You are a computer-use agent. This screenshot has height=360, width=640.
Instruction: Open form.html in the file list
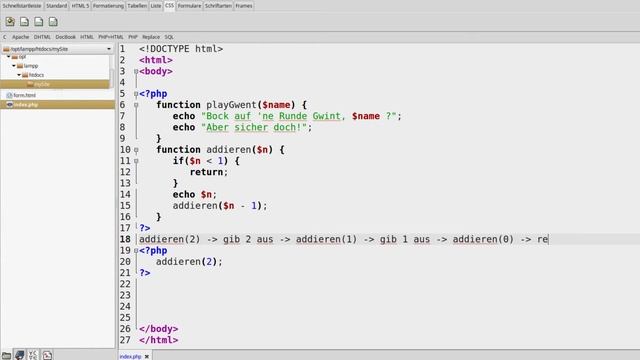[24, 95]
